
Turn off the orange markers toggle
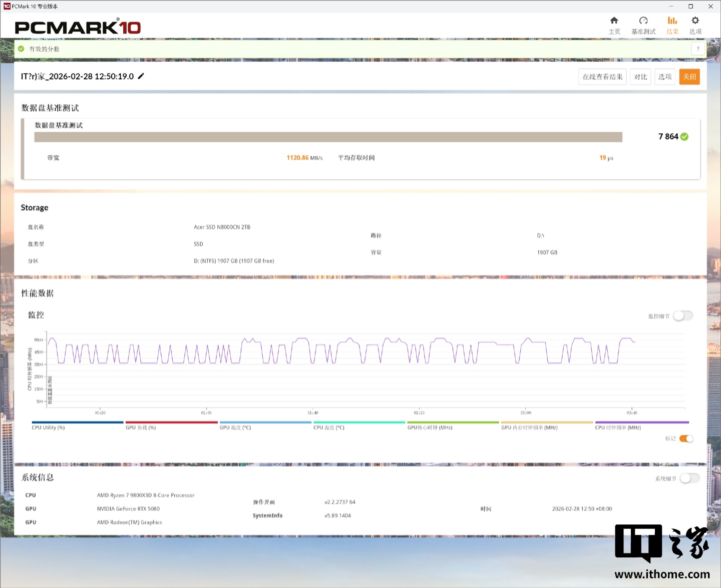[686, 439]
